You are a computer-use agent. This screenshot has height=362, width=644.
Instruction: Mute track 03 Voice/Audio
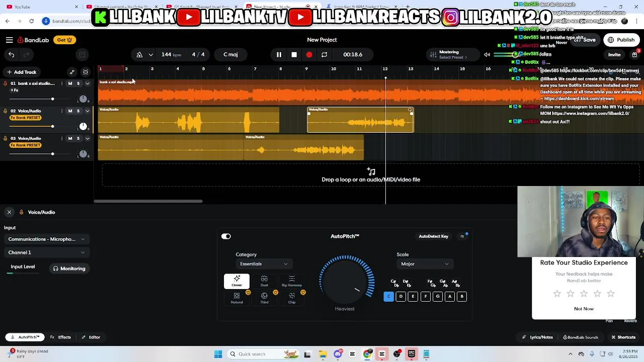(x=70, y=138)
